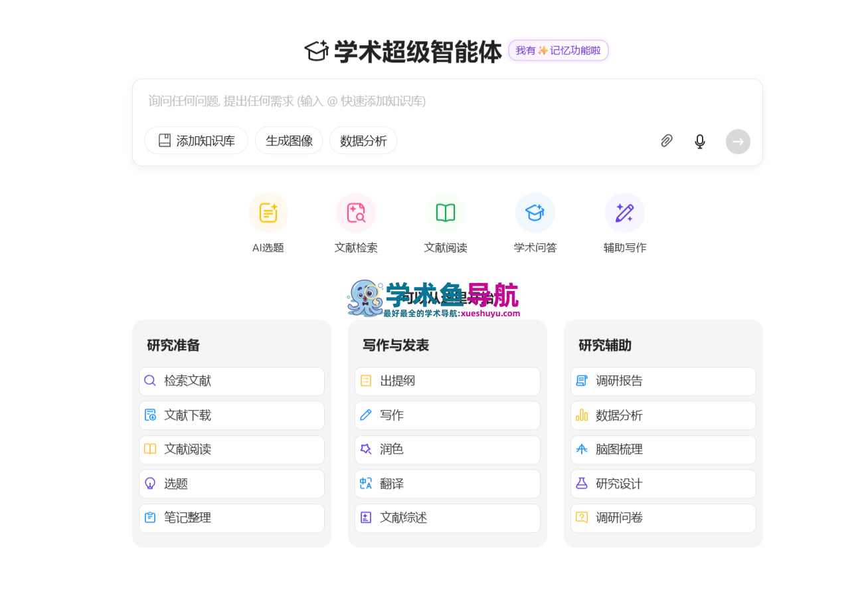Select the AI选题 feature icon
Screen dimensions: 868x598
click(268, 212)
